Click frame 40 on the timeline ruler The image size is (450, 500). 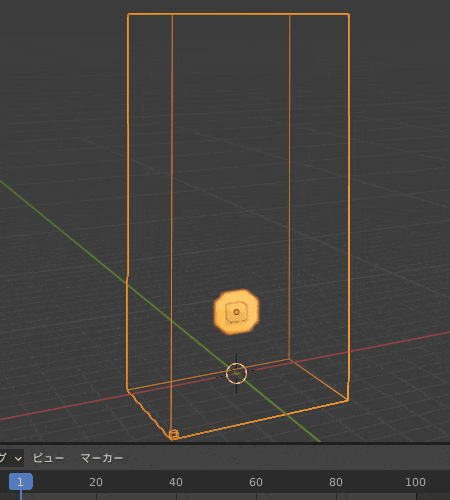point(176,482)
